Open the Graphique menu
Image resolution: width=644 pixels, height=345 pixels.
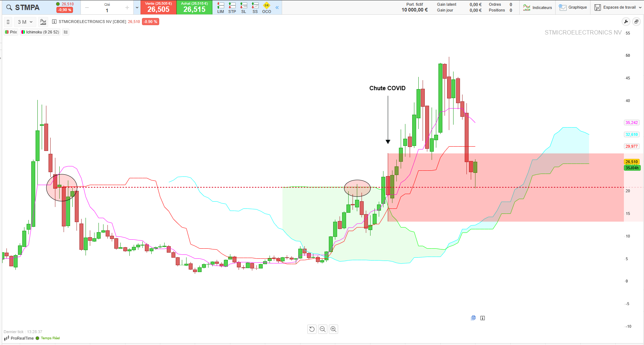click(x=573, y=8)
